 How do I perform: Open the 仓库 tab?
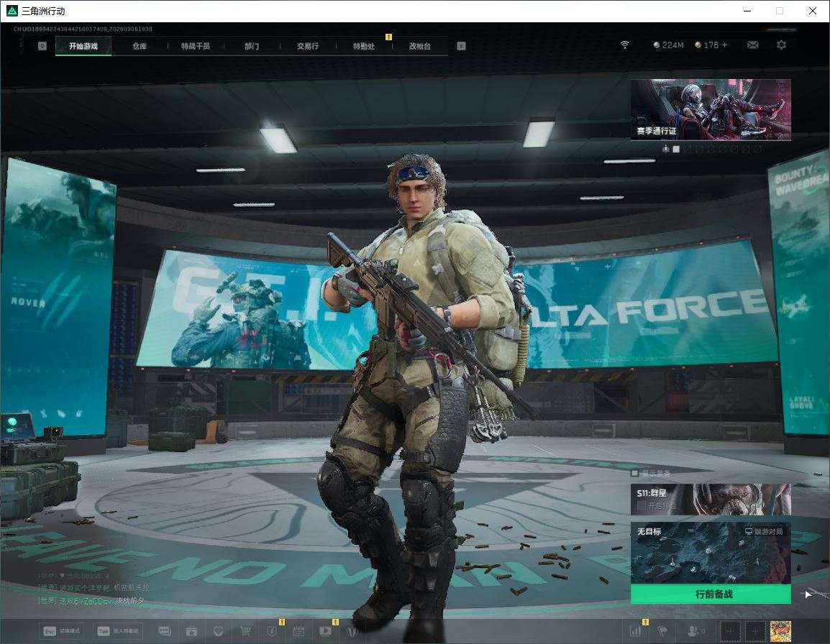pos(140,46)
